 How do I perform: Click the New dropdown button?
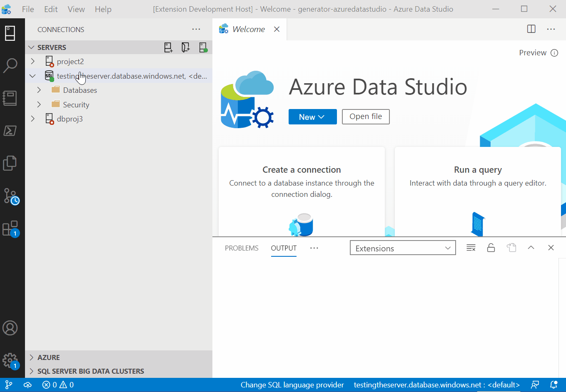click(312, 117)
